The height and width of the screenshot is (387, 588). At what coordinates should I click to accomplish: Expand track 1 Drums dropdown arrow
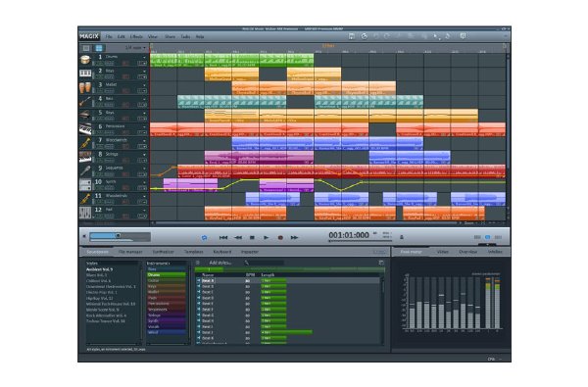tap(144, 58)
